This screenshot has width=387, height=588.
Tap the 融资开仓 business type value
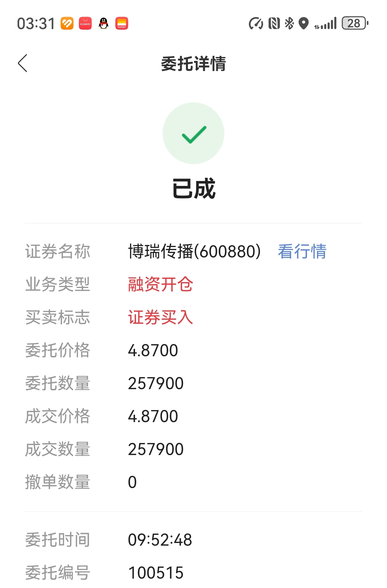160,284
